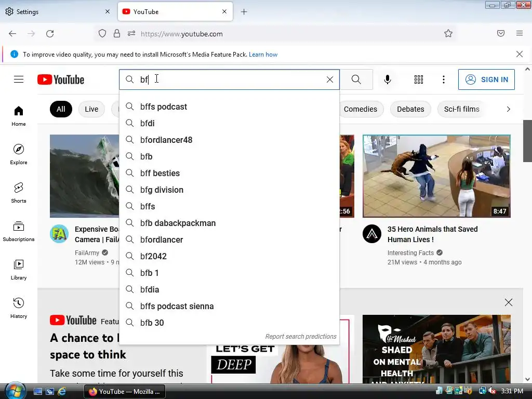The width and height of the screenshot is (532, 399).
Task: Close the YouTube Featured promo section
Action: point(508,302)
